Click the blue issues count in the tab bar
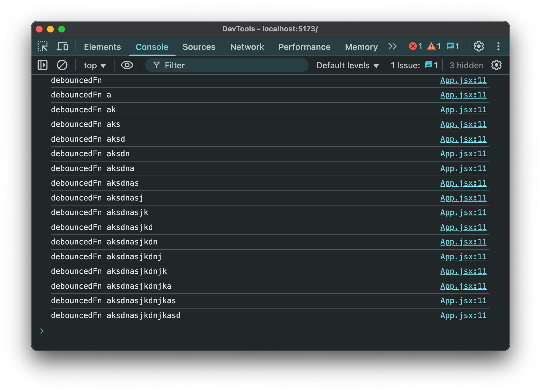 coord(453,46)
